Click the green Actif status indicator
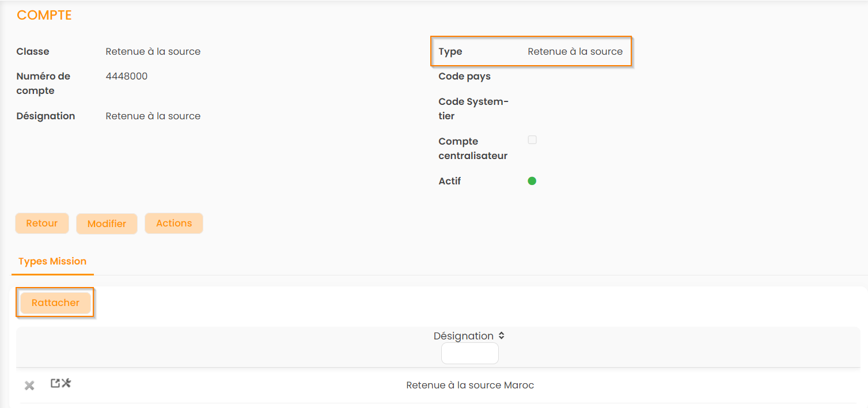 pos(532,181)
